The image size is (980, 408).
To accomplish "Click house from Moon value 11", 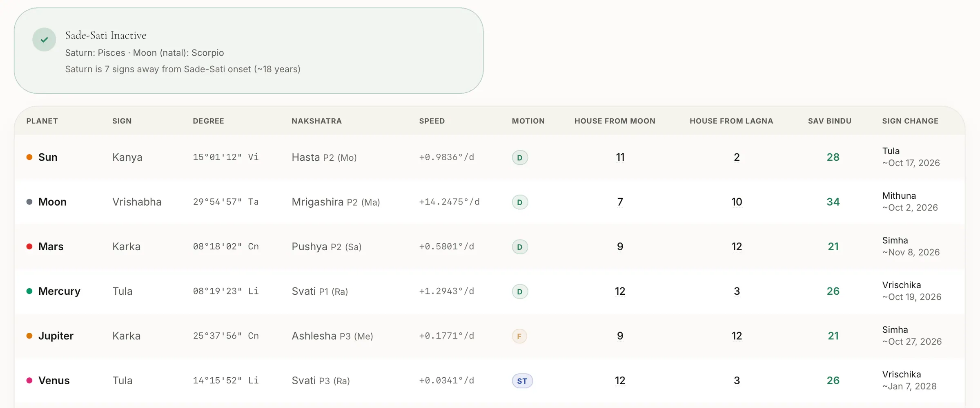I will tap(620, 157).
